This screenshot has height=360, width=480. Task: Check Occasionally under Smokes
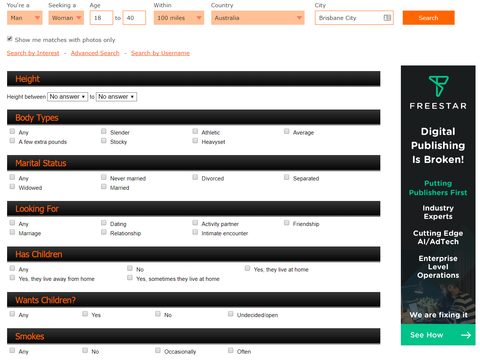(158, 350)
